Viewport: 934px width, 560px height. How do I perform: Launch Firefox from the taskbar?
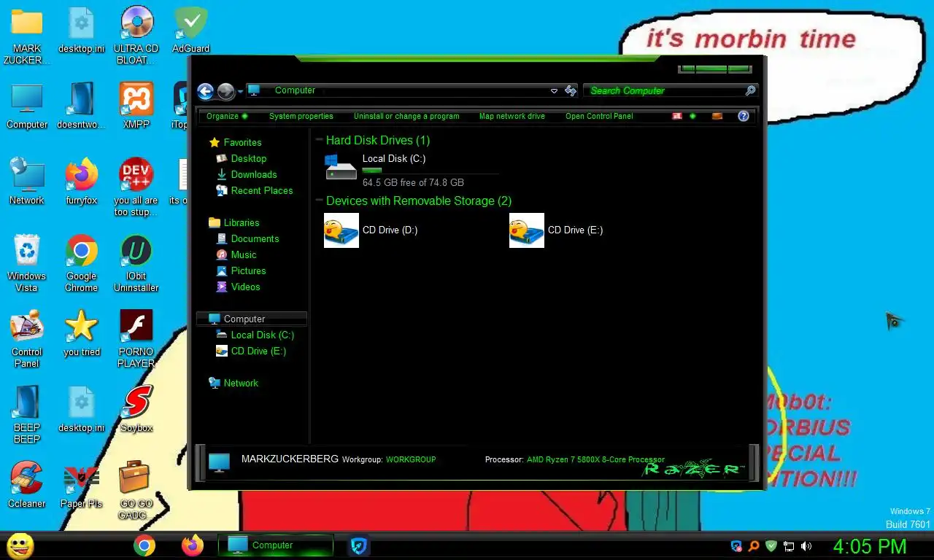point(193,545)
